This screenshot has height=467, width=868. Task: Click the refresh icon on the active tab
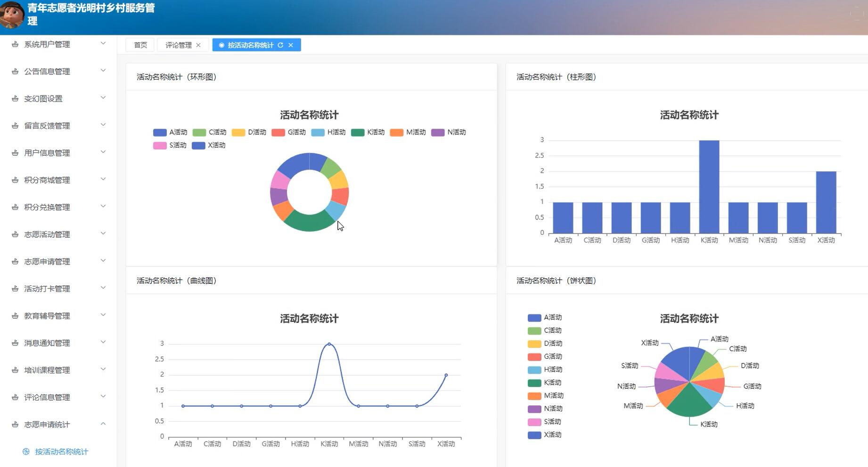tap(280, 45)
